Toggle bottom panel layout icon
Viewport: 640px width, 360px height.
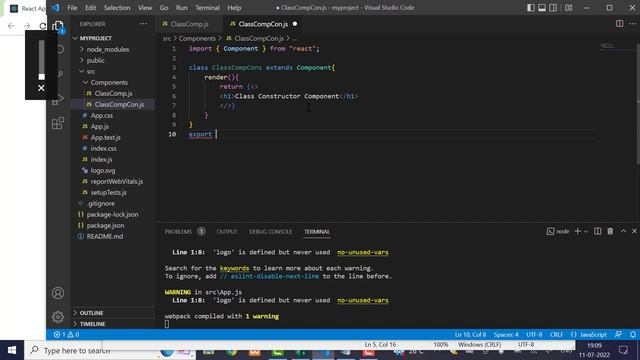coord(542,8)
